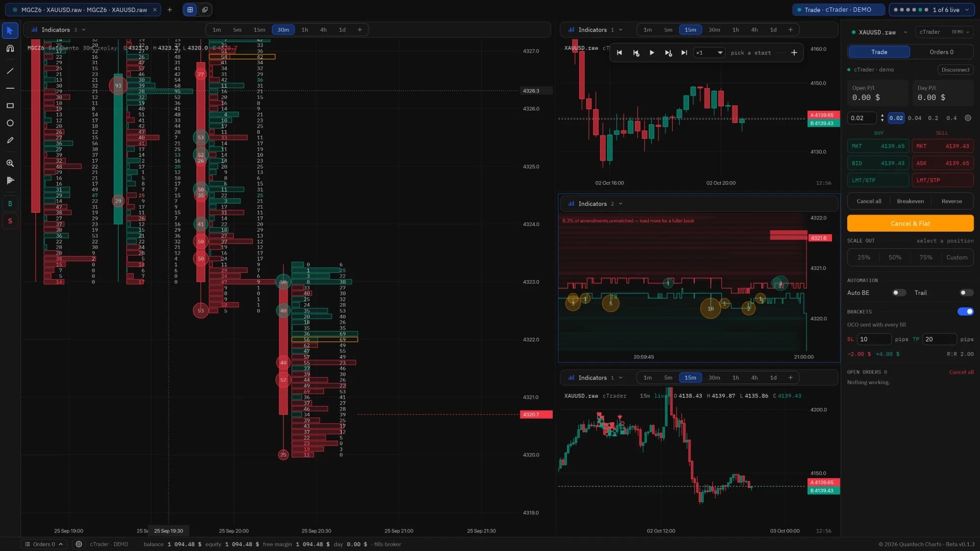Open the volume profile tool

(10, 181)
